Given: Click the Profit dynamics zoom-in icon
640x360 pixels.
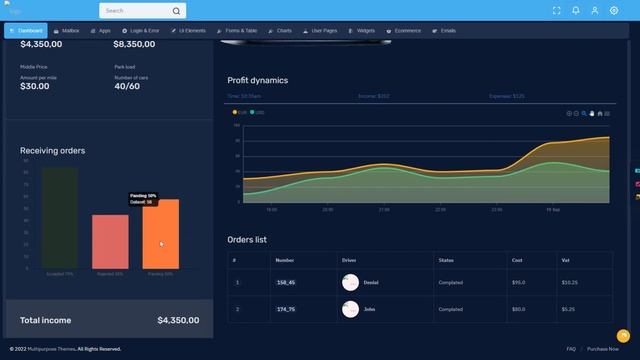Looking at the screenshot, I should 569,113.
